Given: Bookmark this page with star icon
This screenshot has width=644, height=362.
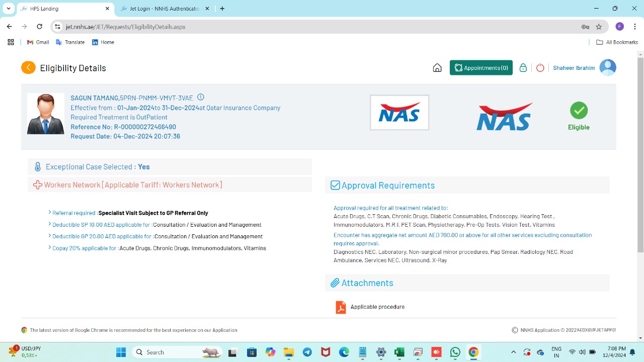Looking at the screenshot, I should (599, 27).
